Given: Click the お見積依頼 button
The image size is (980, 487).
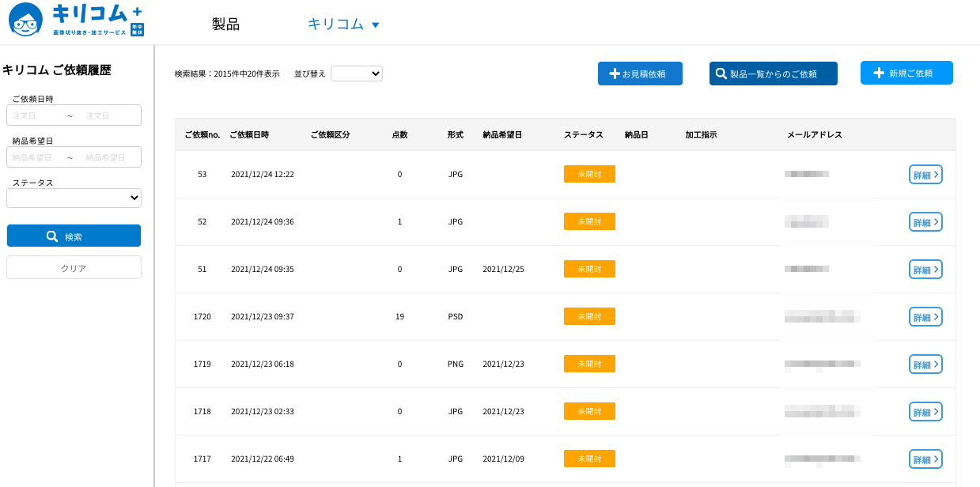Looking at the screenshot, I should (x=640, y=74).
